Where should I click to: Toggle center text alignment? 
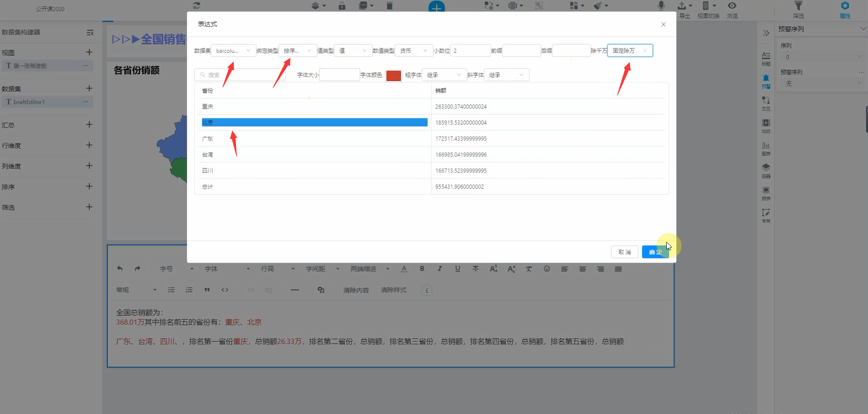coord(582,269)
